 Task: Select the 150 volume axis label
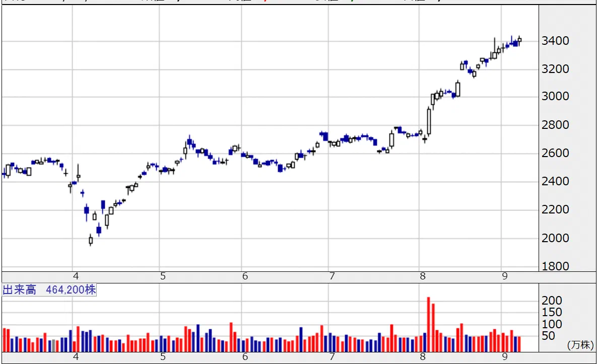point(552,312)
